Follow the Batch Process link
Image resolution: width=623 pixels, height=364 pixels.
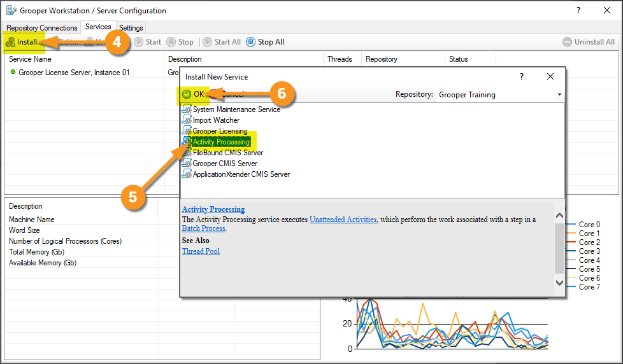pos(203,228)
